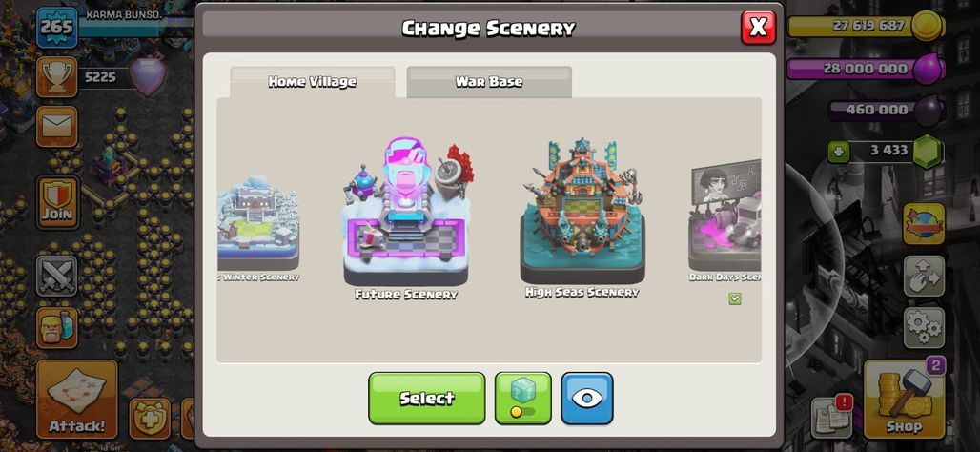Close the Change Scenery dialog
980x452 pixels.
(758, 28)
